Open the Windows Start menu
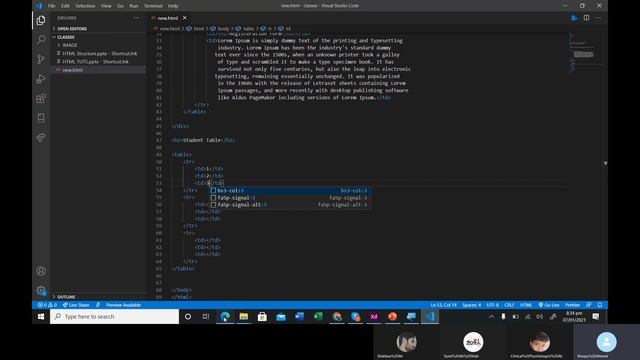Image resolution: width=640 pixels, height=360 pixels. click(41, 316)
